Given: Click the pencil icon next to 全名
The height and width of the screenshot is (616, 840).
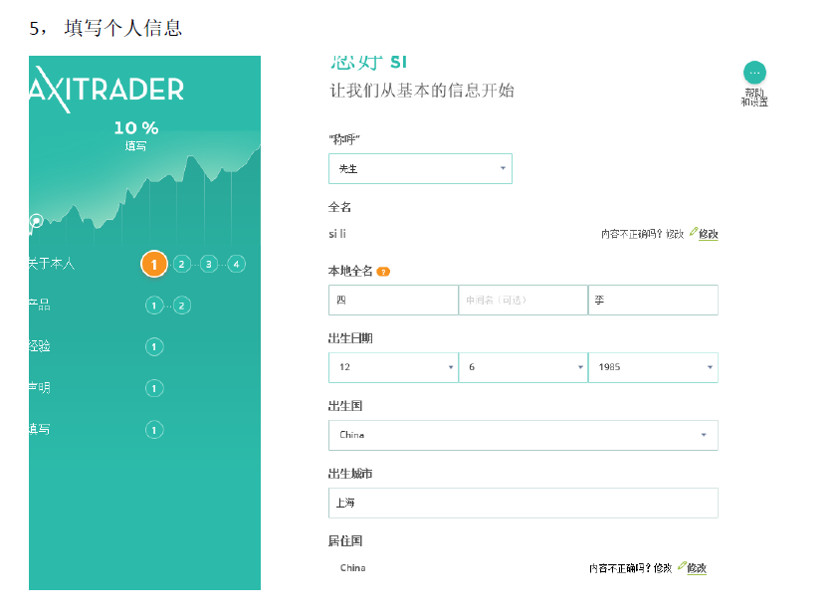Looking at the screenshot, I should [693, 232].
